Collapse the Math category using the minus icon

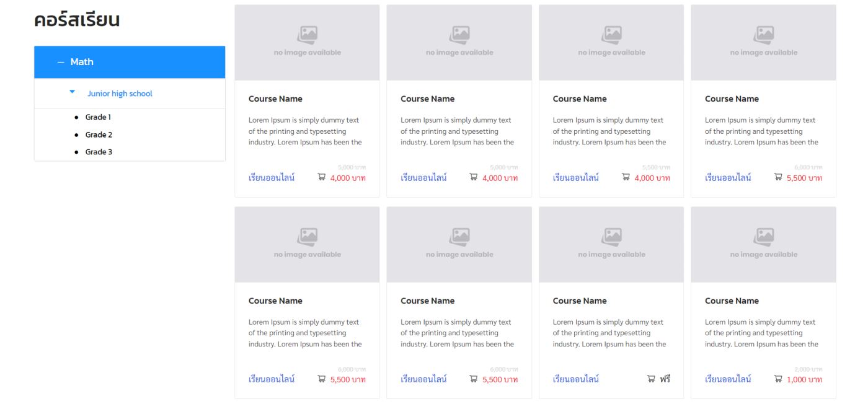tap(61, 62)
